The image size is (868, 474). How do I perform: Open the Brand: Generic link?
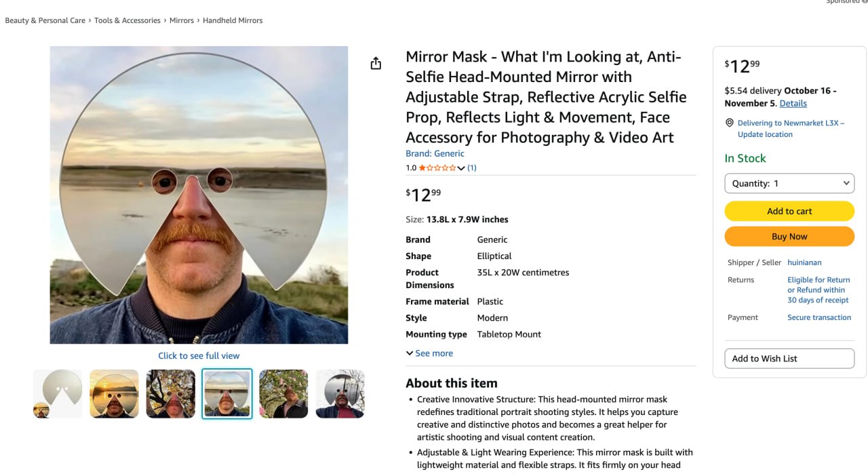click(x=435, y=154)
